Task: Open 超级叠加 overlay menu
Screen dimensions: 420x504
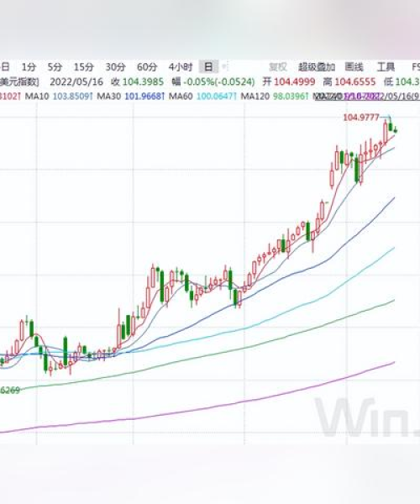Action: (317, 67)
